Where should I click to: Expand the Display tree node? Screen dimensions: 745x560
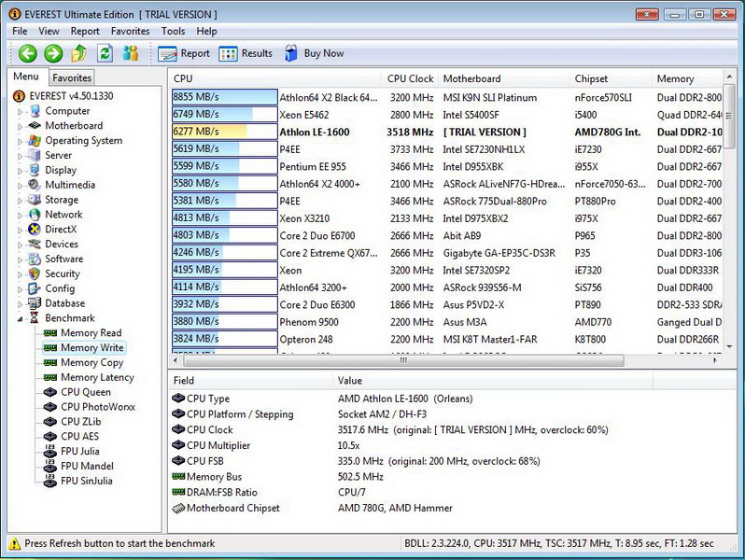(20, 171)
